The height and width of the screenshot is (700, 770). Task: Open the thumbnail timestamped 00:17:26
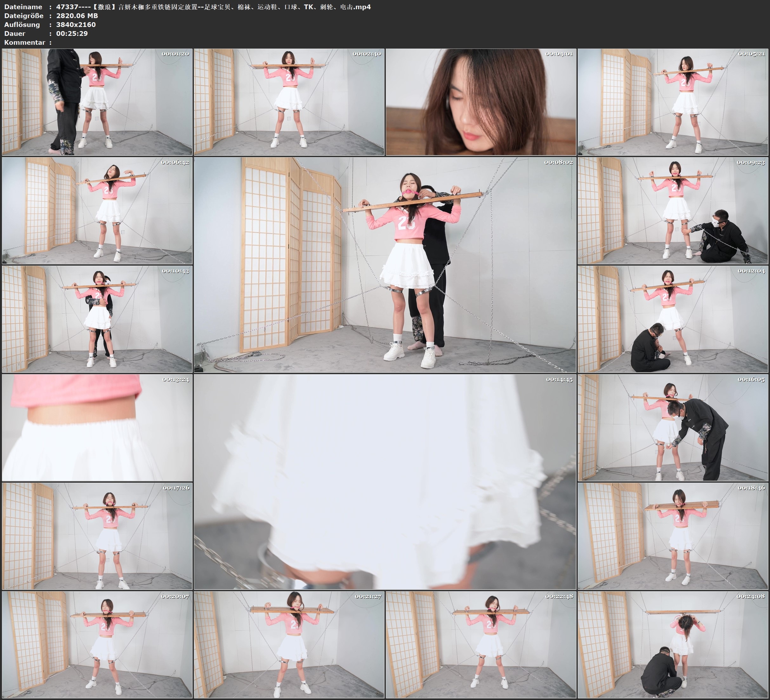tap(97, 536)
